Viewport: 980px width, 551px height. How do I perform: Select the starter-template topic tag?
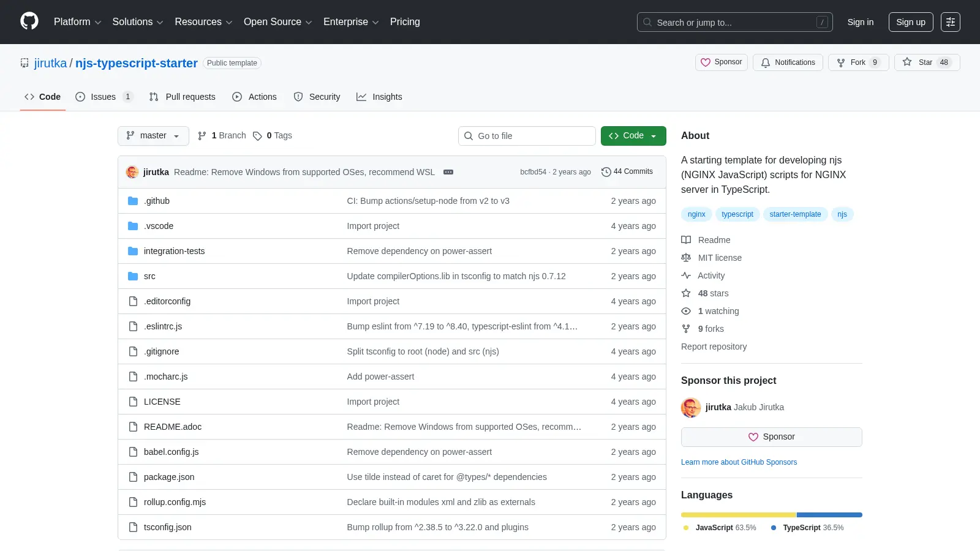pos(795,214)
